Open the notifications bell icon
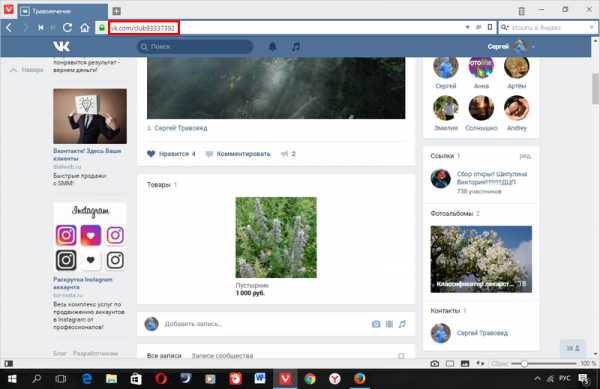Viewport: 600px width, 389px height. [x=272, y=47]
